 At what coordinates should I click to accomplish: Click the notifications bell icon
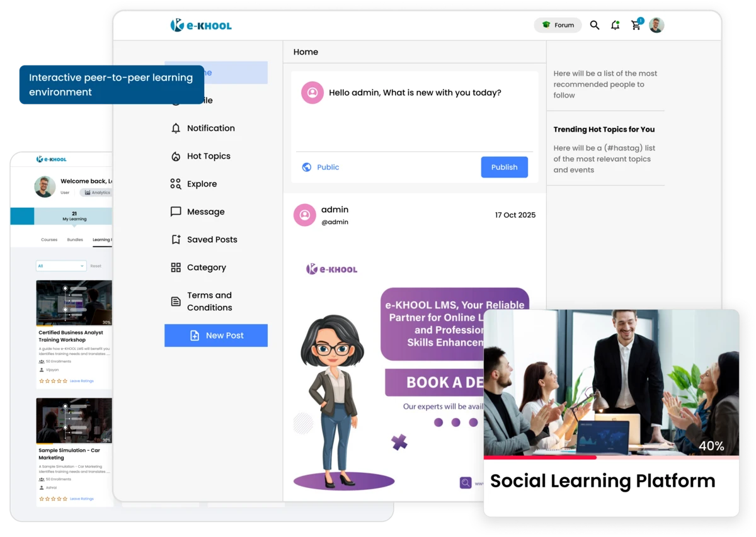click(x=615, y=25)
